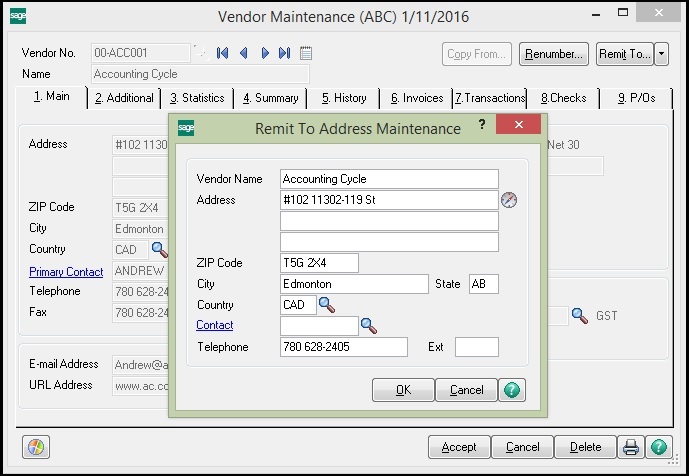Image resolution: width=689 pixels, height=476 pixels.
Task: Click the Net 30 terms text
Action: pyautogui.click(x=563, y=145)
